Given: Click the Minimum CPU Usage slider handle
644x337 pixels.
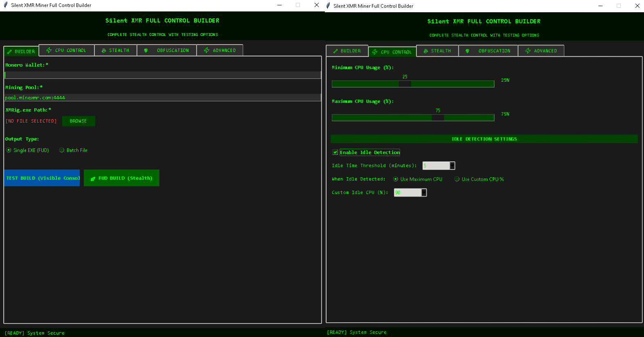Looking at the screenshot, I should pos(405,84).
